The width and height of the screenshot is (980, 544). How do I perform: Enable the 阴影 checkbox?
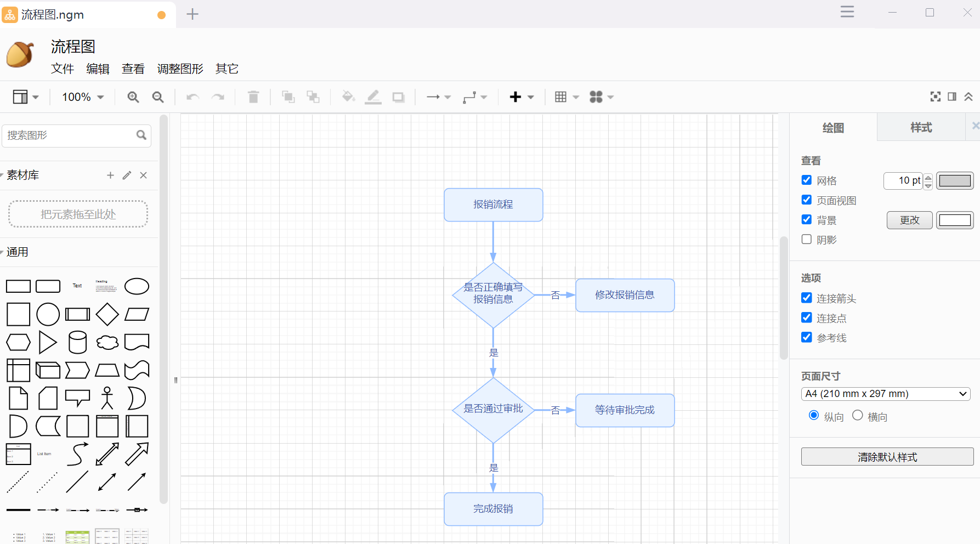[x=807, y=239]
